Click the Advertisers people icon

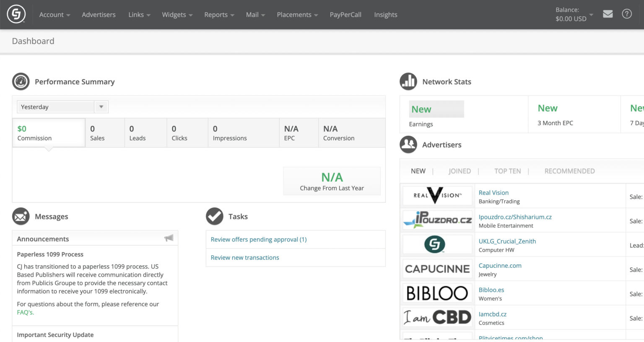pyautogui.click(x=408, y=145)
